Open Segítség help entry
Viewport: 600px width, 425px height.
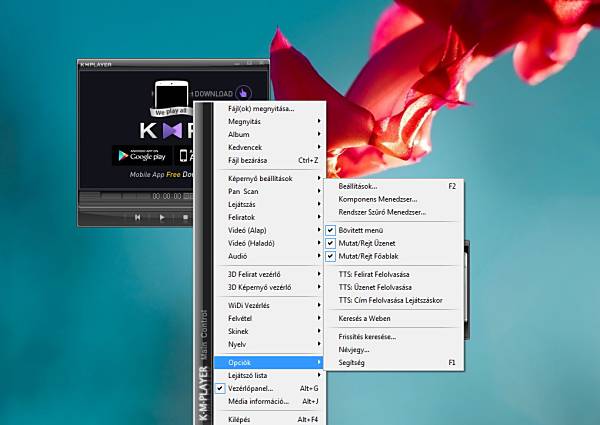[x=393, y=363]
